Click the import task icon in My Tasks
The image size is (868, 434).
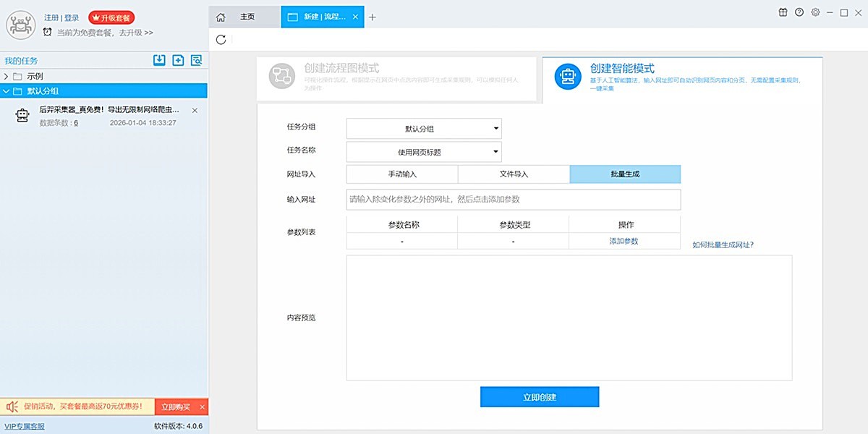point(159,61)
